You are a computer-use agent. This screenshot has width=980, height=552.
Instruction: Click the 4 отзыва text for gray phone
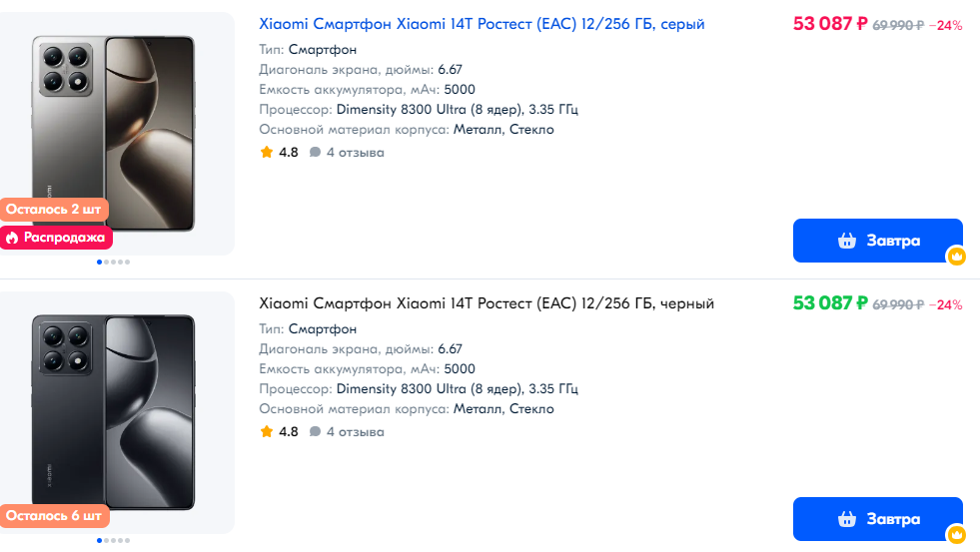tap(355, 153)
